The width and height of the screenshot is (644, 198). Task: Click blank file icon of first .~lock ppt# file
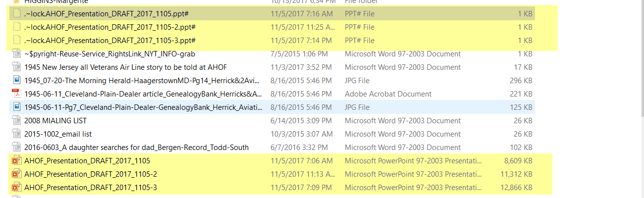click(16, 13)
